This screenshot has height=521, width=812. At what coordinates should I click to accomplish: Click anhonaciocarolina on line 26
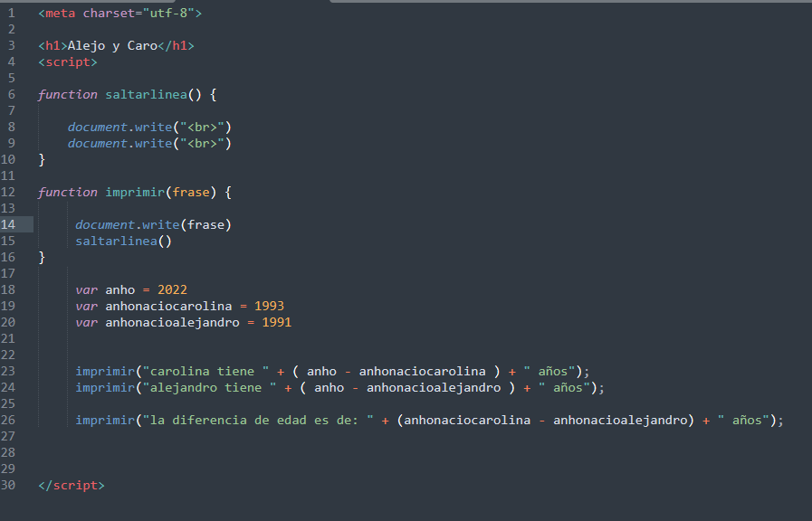(x=467, y=420)
